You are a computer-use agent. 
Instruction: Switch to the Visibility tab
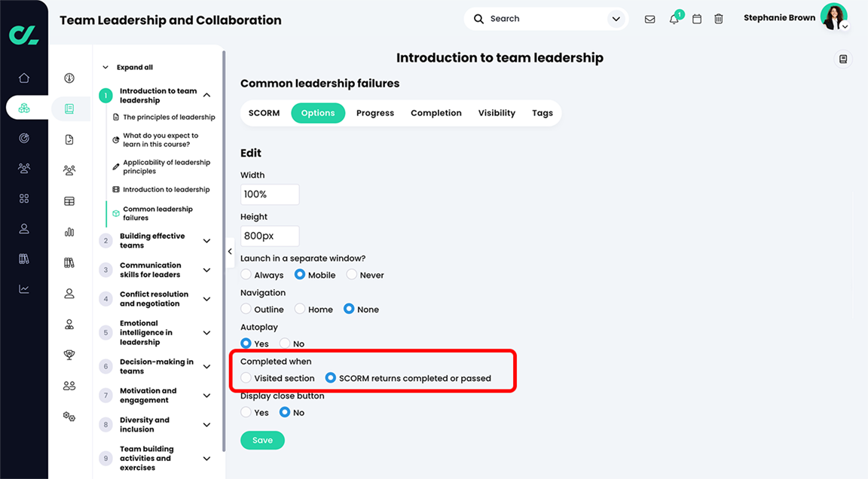pyautogui.click(x=497, y=113)
